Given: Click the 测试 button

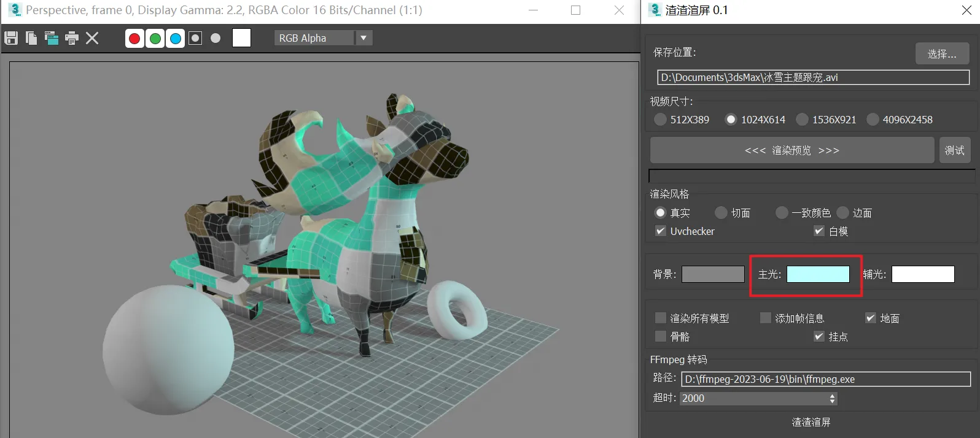Looking at the screenshot, I should [954, 150].
